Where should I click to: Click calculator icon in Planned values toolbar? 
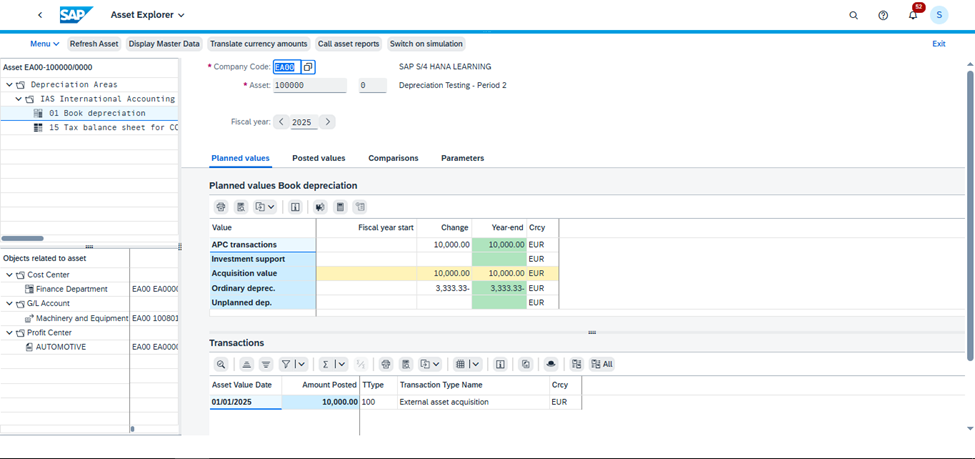[340, 206]
